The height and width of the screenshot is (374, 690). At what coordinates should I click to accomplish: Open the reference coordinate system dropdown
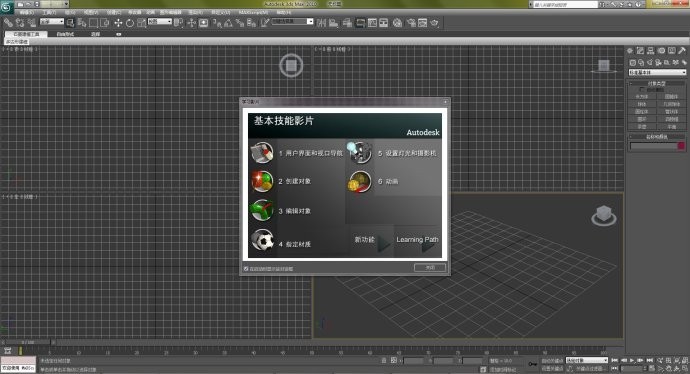point(160,22)
